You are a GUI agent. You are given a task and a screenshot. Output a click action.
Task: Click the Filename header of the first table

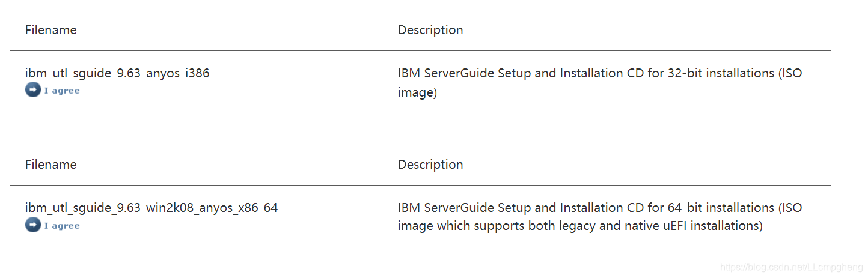(x=50, y=30)
